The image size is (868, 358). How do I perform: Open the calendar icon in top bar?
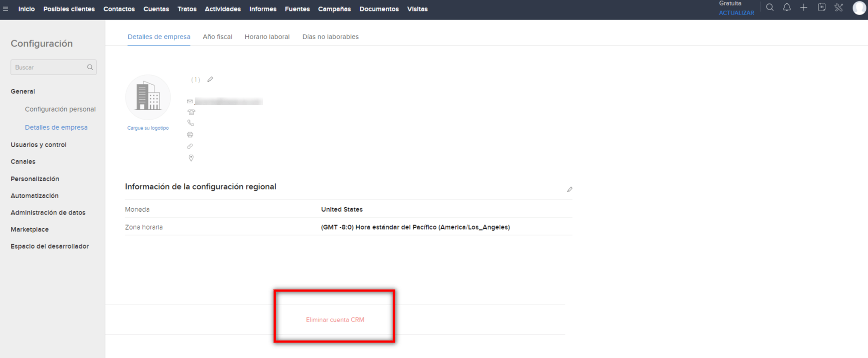coord(822,7)
